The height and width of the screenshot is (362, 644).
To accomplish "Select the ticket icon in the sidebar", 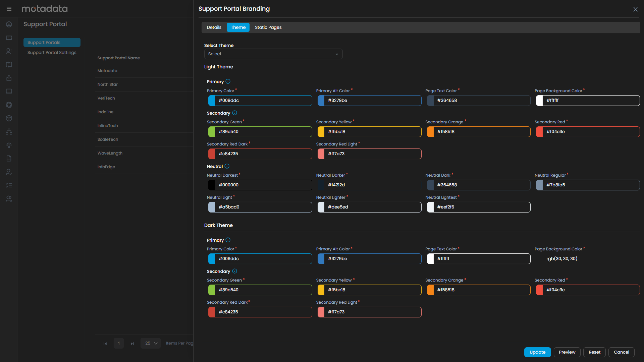I will click(x=9, y=38).
